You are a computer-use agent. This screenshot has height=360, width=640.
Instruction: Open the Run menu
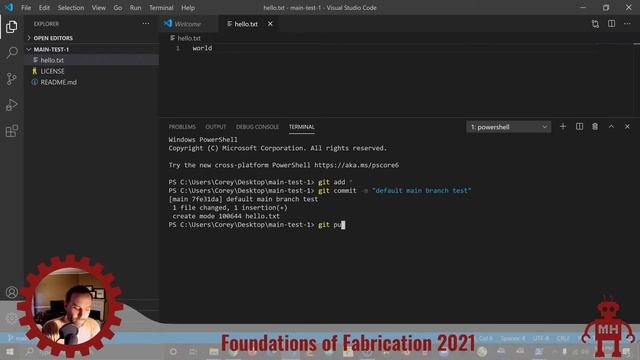tap(135, 8)
